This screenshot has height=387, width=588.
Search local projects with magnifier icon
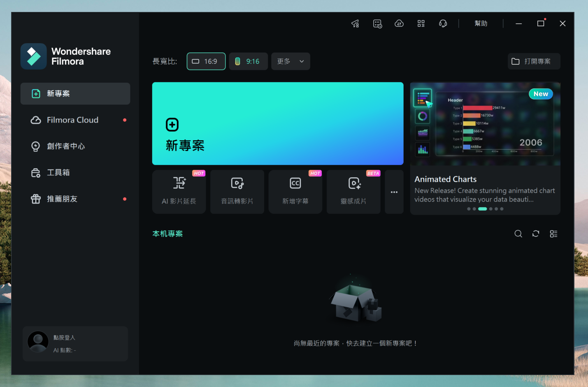[518, 234]
